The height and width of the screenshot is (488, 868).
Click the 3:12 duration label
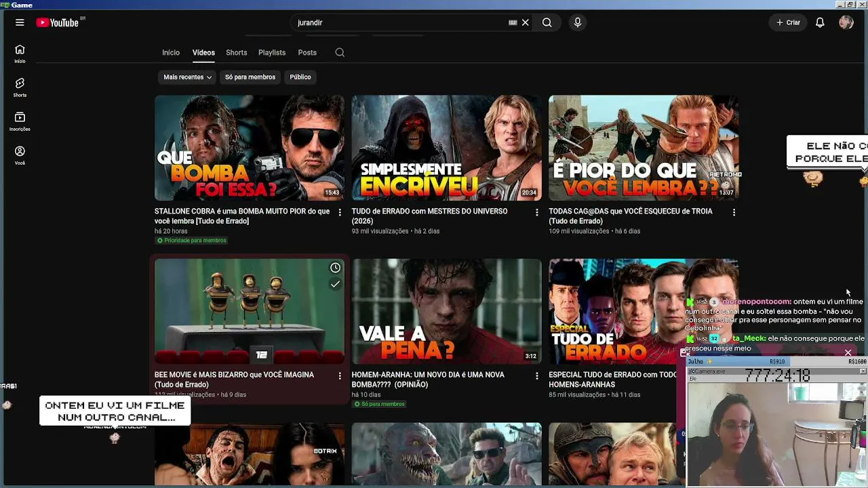(530, 356)
